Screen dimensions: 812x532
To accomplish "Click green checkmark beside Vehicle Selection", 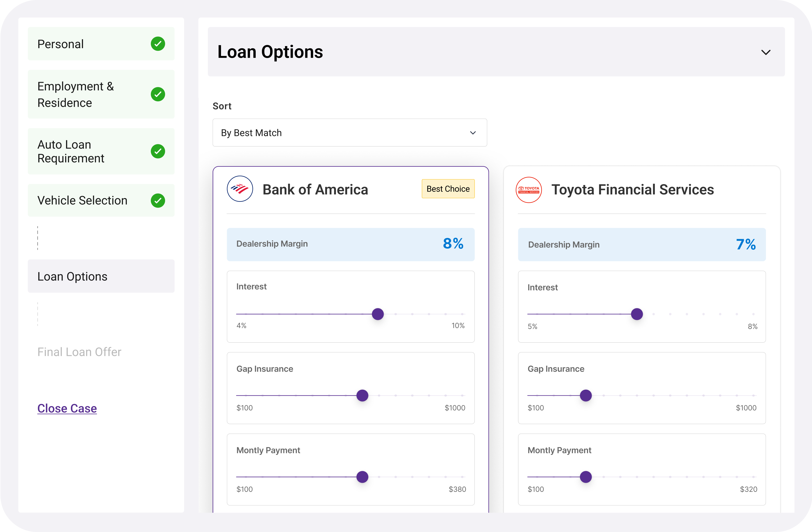I will (x=158, y=200).
